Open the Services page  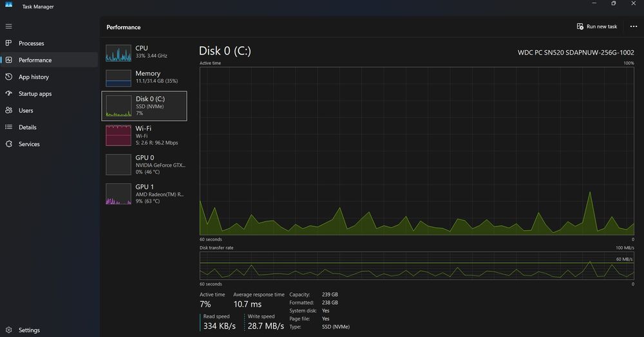tap(29, 144)
